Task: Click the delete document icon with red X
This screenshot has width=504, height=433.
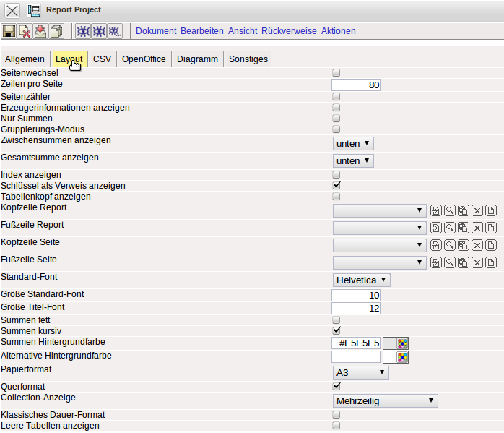Action: point(25,31)
